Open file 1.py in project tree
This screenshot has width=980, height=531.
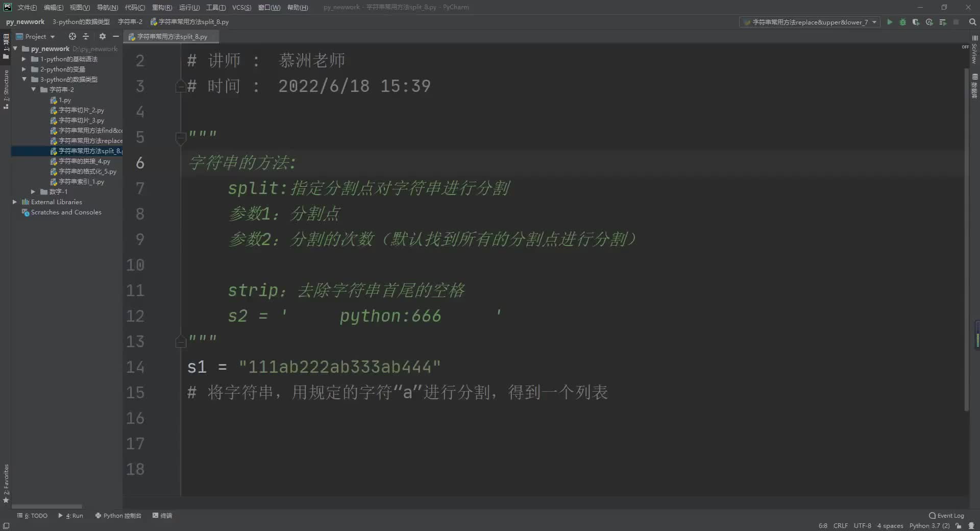(x=61, y=100)
